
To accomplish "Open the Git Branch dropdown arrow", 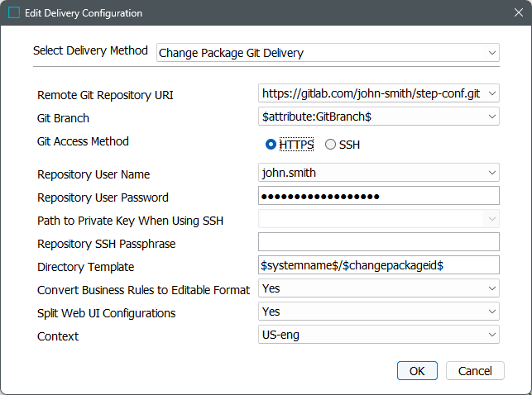I will [491, 117].
